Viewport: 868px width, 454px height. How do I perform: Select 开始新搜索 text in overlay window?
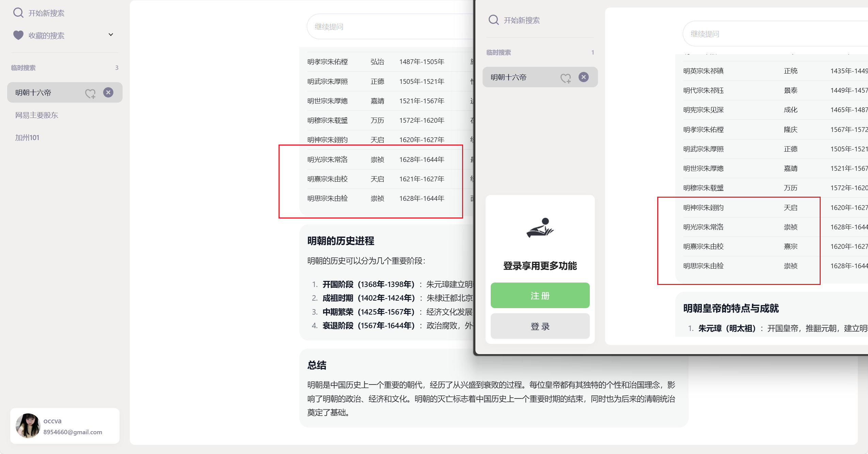coord(522,20)
